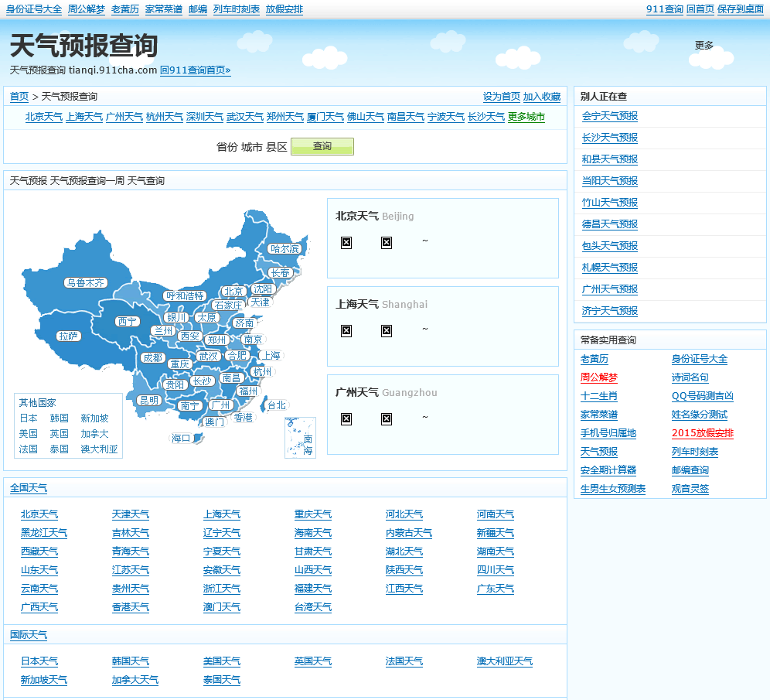Click the second broken weather icon for Beijing
770x700 pixels.
point(387,243)
